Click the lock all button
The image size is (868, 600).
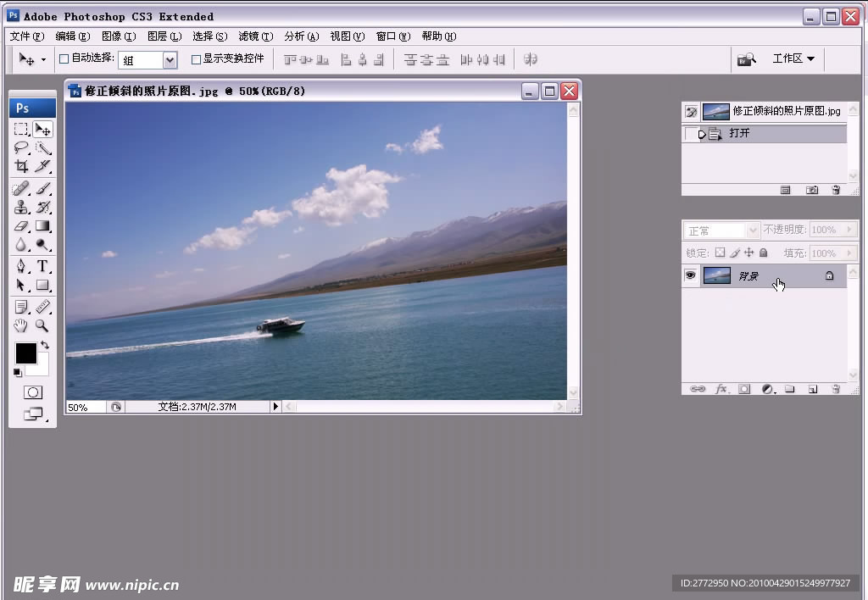pyautogui.click(x=764, y=253)
